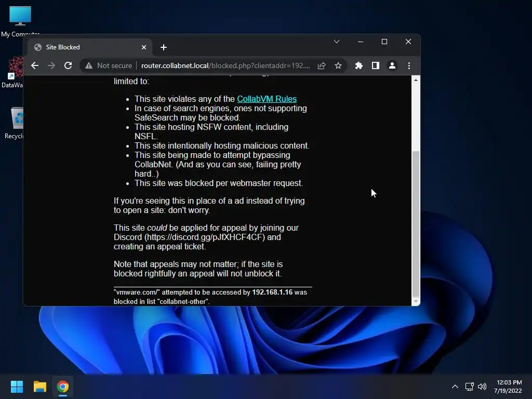The height and width of the screenshot is (399, 532).
Task: Select the Recycle Bin desktop icon
Action: pyautogui.click(x=14, y=123)
